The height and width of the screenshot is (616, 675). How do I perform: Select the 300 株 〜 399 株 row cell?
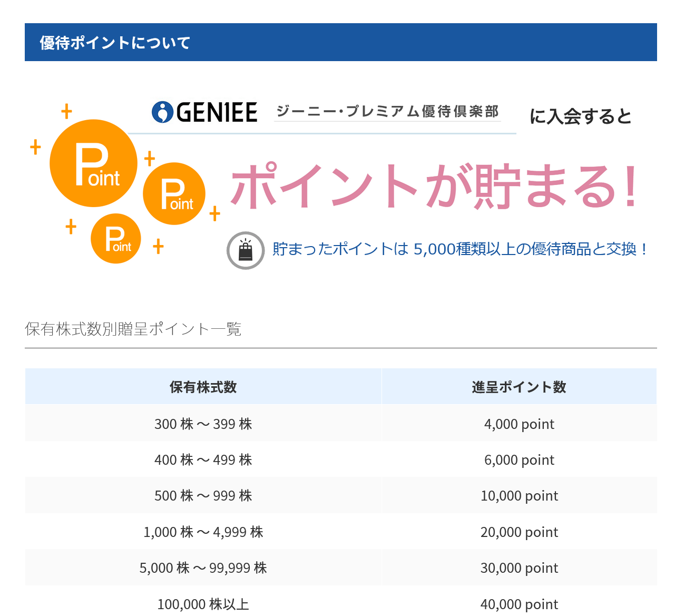point(203,424)
